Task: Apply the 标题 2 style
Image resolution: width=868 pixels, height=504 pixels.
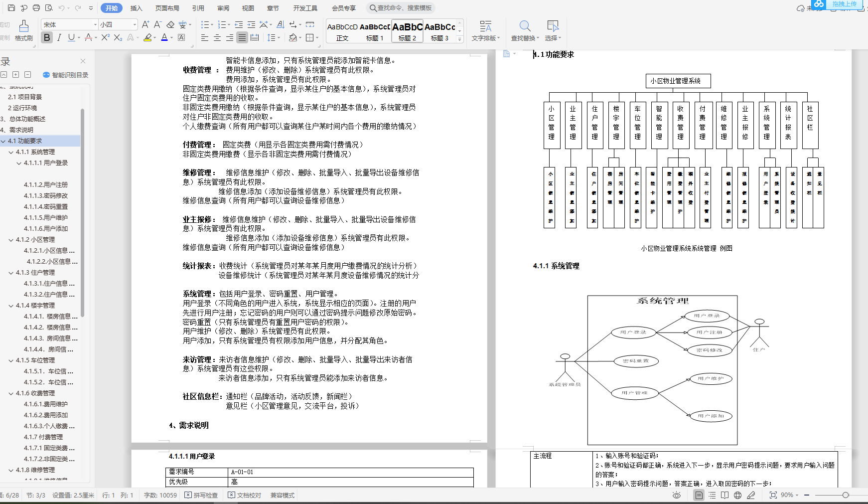Action: click(x=407, y=32)
